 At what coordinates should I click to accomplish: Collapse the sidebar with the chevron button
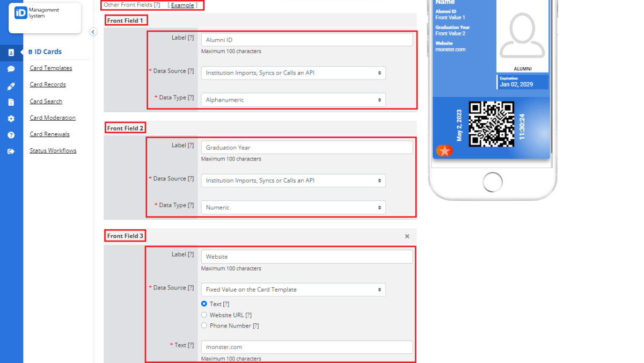[x=93, y=32]
